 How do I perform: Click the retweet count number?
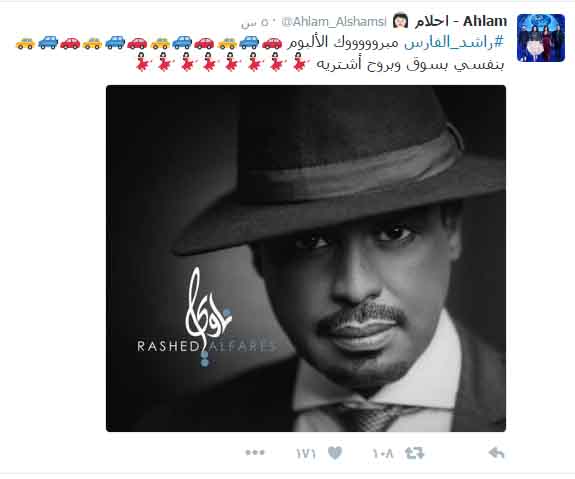tap(383, 454)
